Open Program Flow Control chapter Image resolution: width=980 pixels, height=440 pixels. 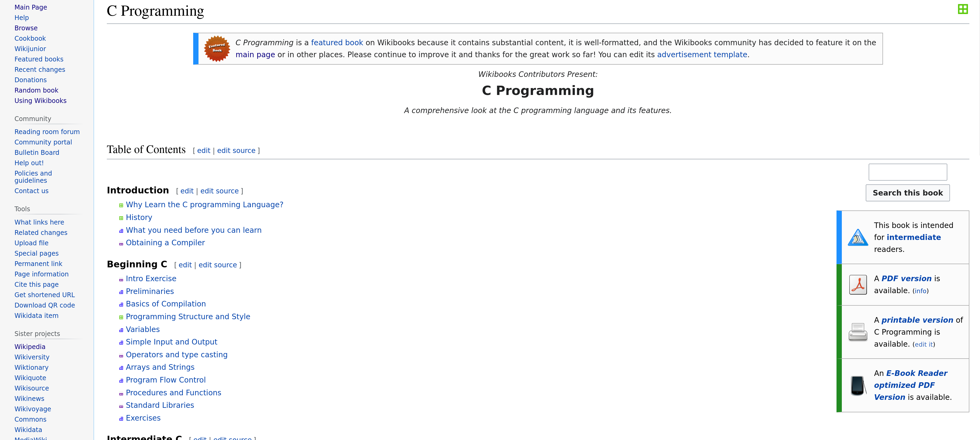click(166, 380)
